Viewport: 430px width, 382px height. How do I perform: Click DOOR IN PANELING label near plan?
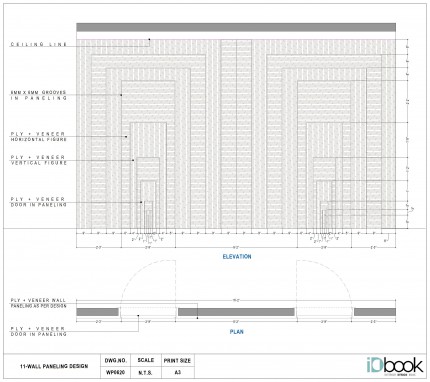coord(39,331)
